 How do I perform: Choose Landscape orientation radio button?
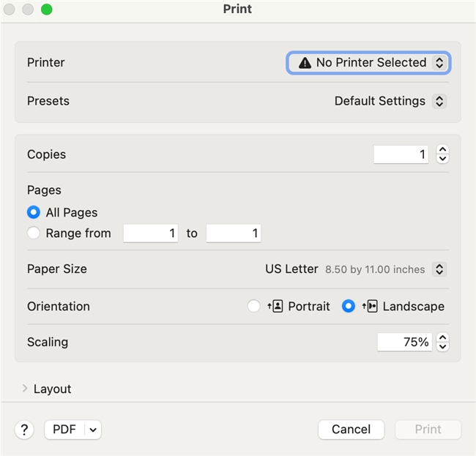pyautogui.click(x=349, y=307)
